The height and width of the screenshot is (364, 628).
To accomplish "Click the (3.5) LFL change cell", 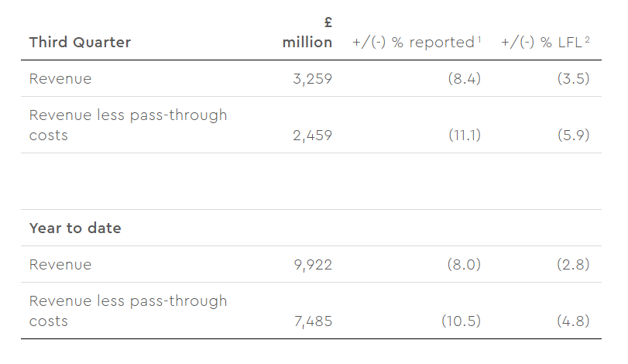I will pyautogui.click(x=573, y=78).
